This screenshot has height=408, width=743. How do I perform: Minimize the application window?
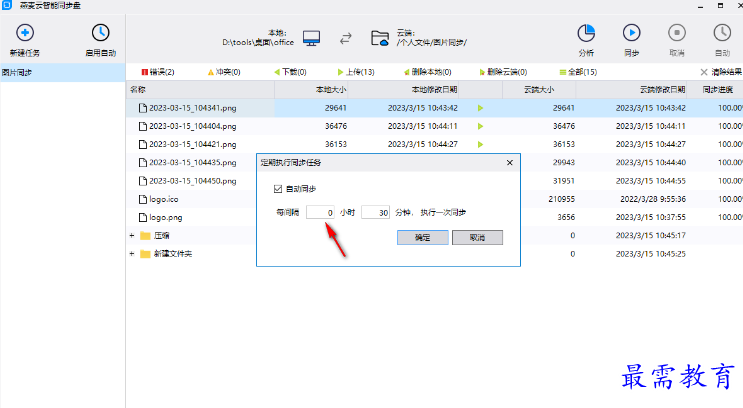[701, 6]
